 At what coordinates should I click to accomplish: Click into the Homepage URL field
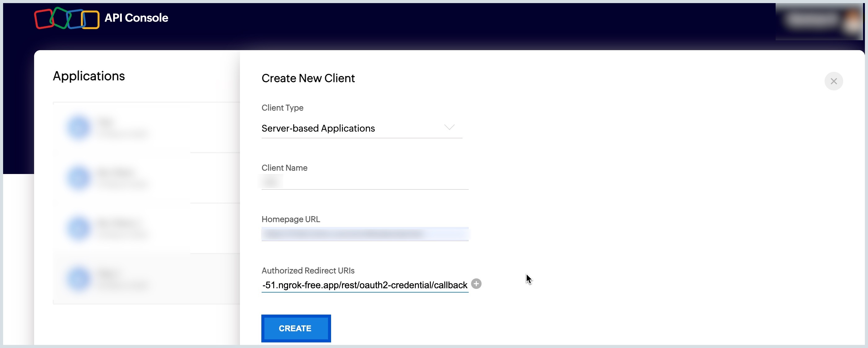coord(365,233)
